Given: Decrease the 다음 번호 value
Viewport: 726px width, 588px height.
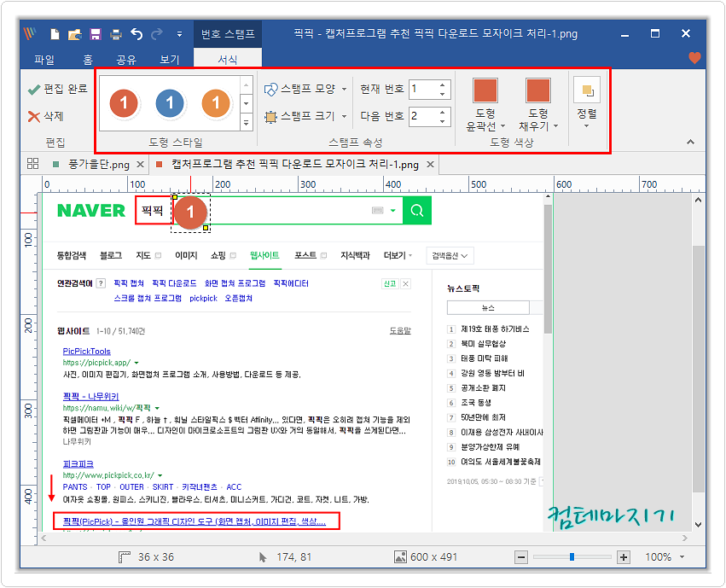Looking at the screenshot, I should [x=443, y=121].
